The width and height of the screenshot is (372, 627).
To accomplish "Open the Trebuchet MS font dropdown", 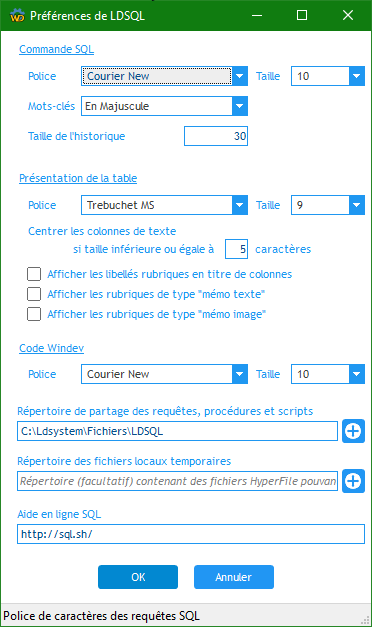I will tap(240, 205).
